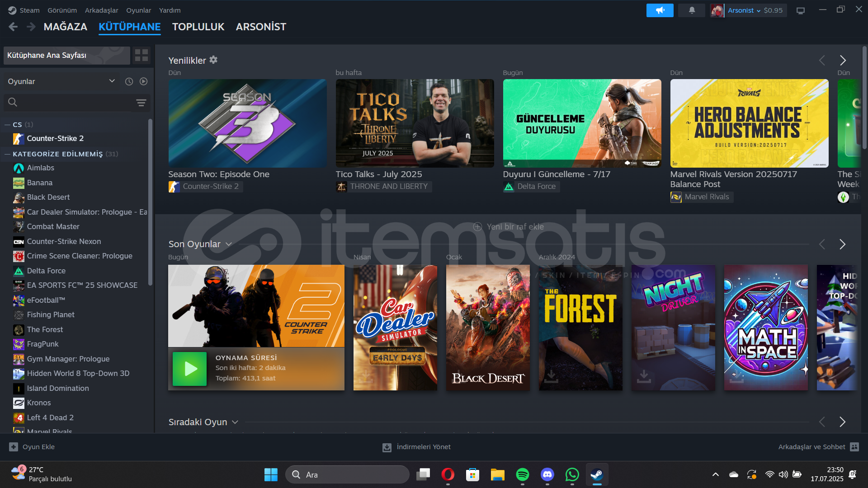
Task: Click the game list scrollbar
Action: (150, 202)
